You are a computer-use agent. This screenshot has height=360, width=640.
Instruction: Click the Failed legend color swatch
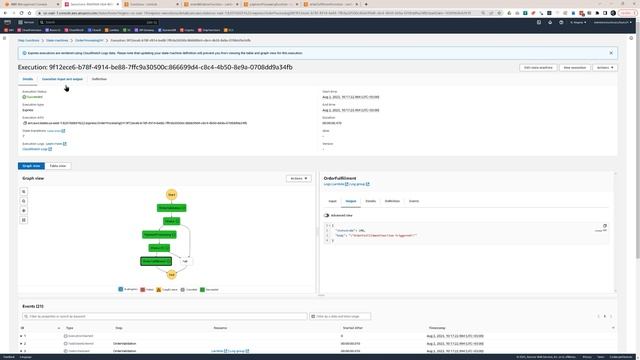[x=142, y=289]
